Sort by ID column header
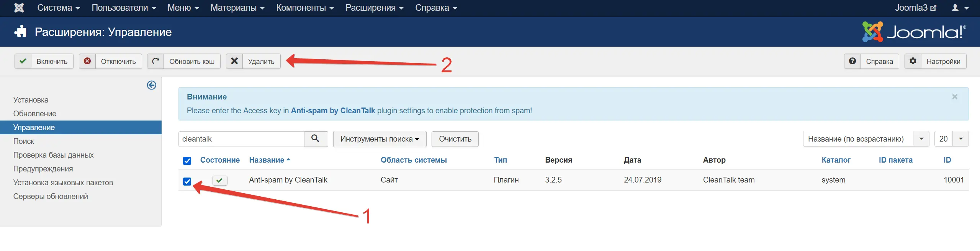 coord(947,160)
